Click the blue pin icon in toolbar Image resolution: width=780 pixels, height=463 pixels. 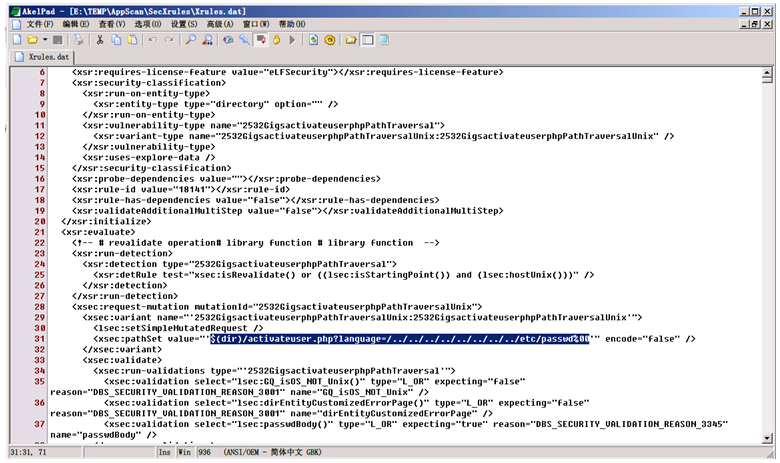244,40
